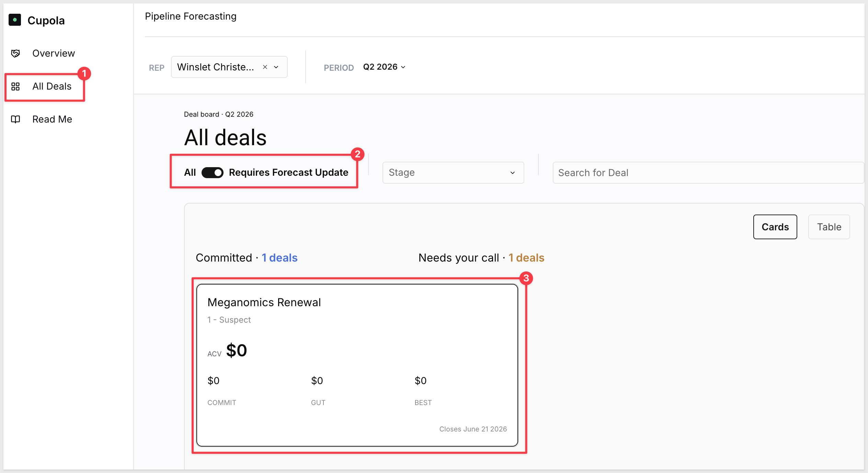The height and width of the screenshot is (473, 868).
Task: Click the Deal board · Q2 2026 label
Action: 219,114
